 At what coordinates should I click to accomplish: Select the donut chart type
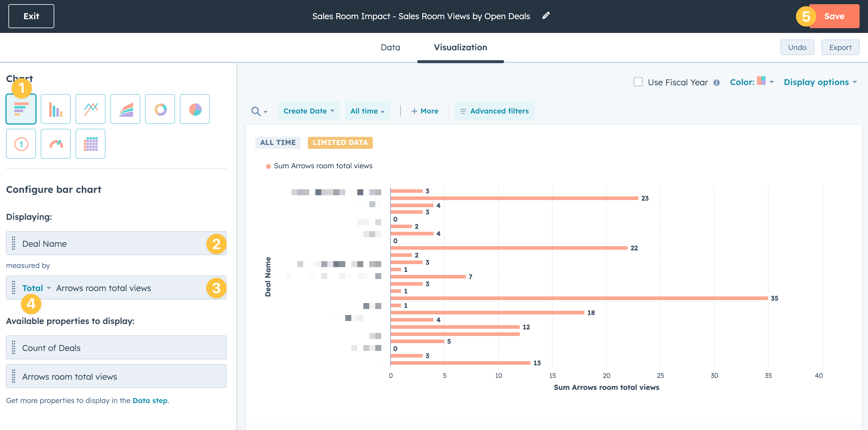coord(160,109)
